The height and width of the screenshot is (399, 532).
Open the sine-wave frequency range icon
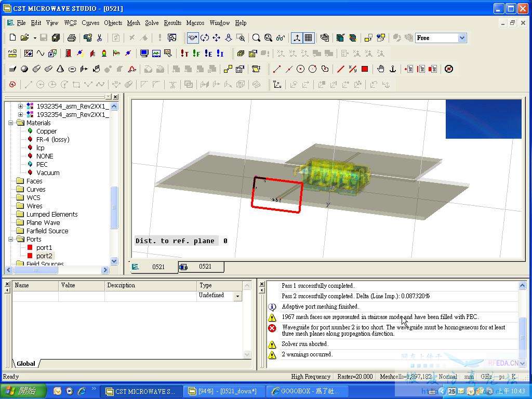[41, 54]
